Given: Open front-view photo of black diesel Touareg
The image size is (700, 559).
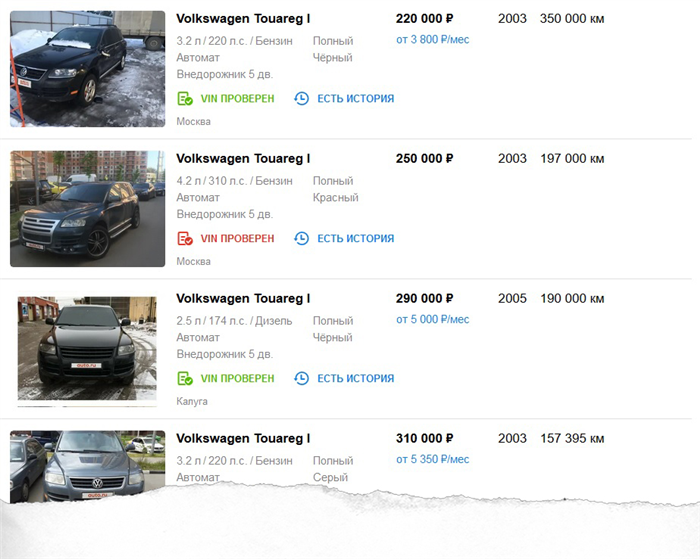Looking at the screenshot, I should [x=88, y=348].
